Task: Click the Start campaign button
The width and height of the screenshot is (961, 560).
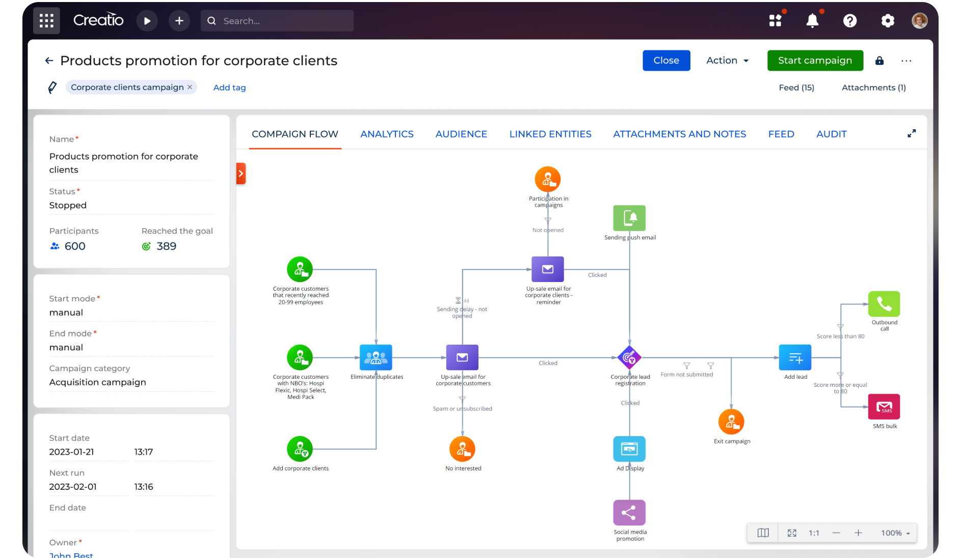Action: (815, 61)
